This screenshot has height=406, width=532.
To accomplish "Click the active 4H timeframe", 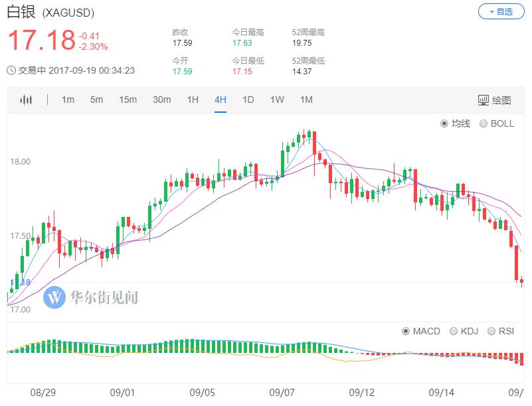I will pos(221,100).
